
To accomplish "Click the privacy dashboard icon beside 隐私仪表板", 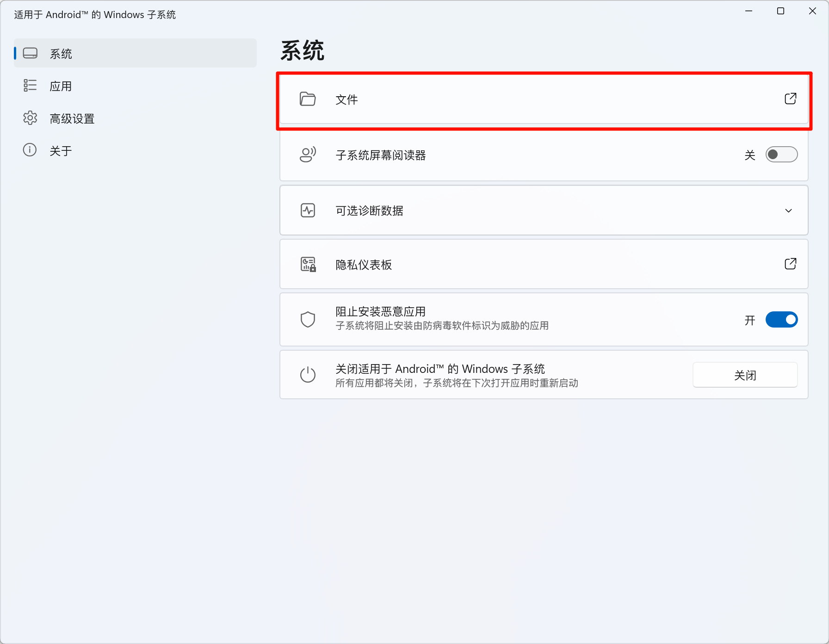I will click(308, 265).
